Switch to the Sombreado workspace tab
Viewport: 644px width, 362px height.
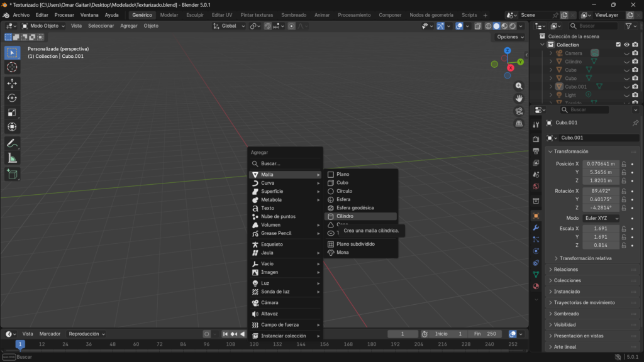[x=294, y=14]
